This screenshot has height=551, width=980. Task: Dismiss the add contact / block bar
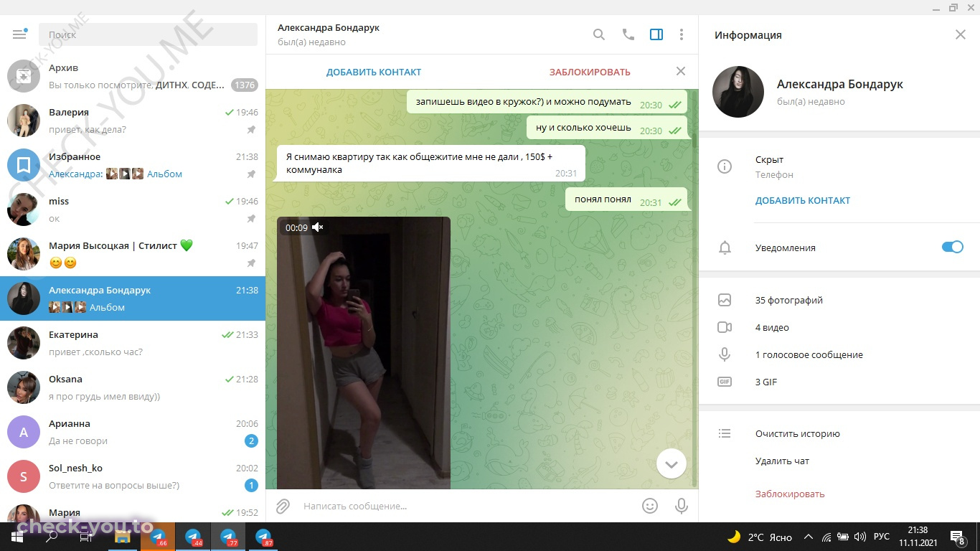(681, 71)
